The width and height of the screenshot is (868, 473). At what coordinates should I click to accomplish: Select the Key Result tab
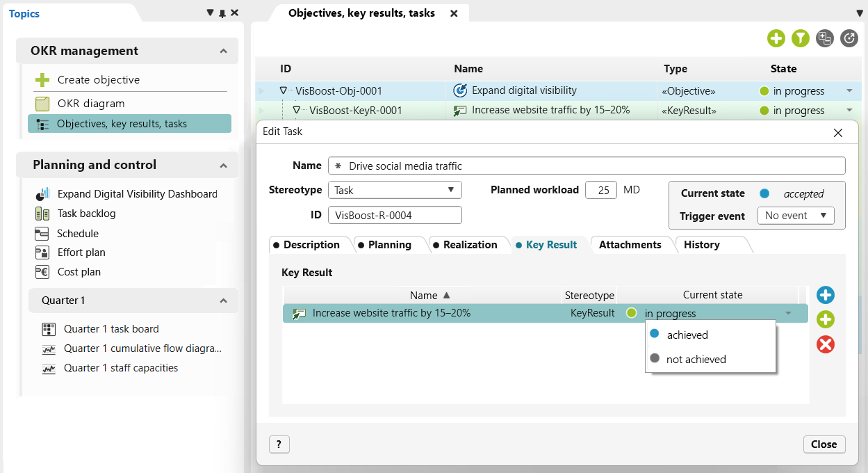(551, 245)
